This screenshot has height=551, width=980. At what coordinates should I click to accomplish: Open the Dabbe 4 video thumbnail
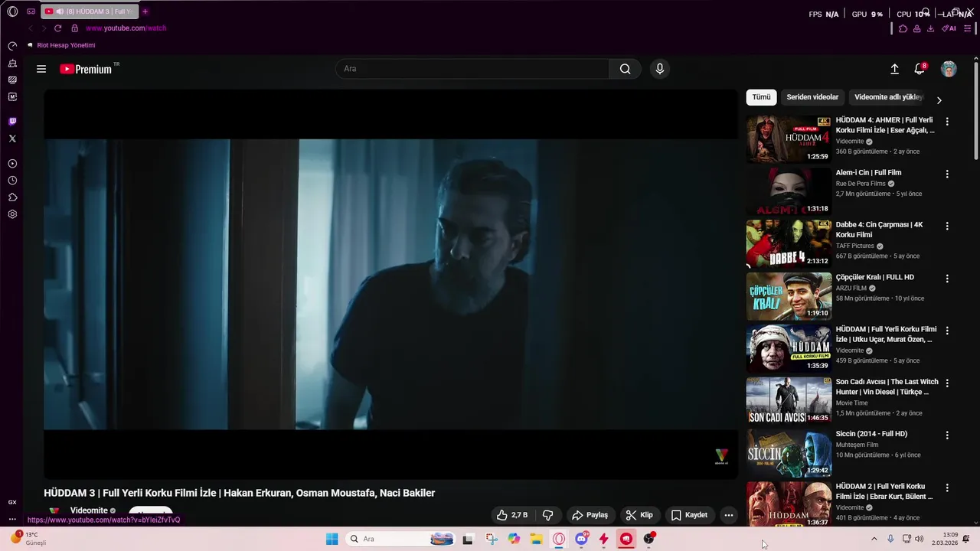point(789,243)
